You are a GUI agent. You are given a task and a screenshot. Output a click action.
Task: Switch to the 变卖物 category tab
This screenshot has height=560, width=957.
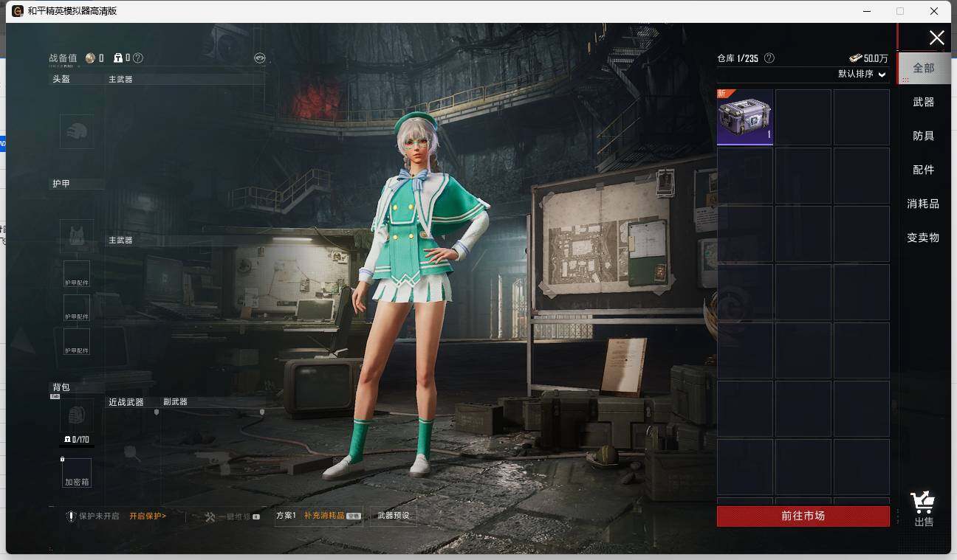(x=924, y=238)
